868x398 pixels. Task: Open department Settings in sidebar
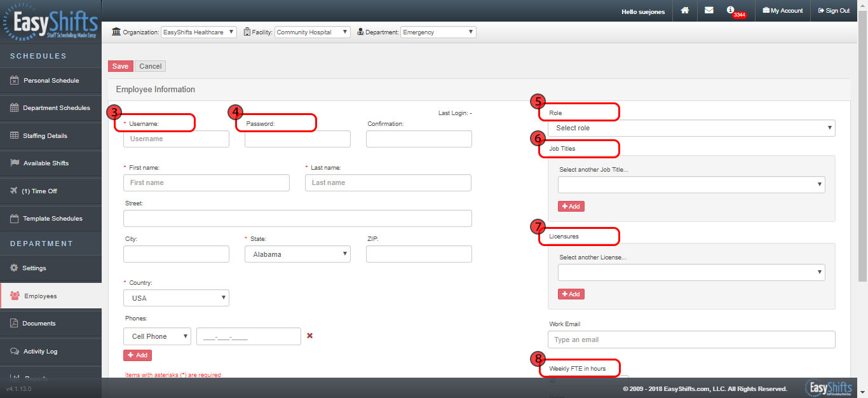click(x=51, y=268)
